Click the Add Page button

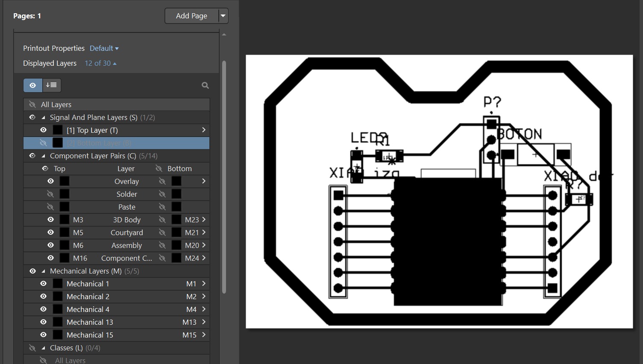pos(192,16)
